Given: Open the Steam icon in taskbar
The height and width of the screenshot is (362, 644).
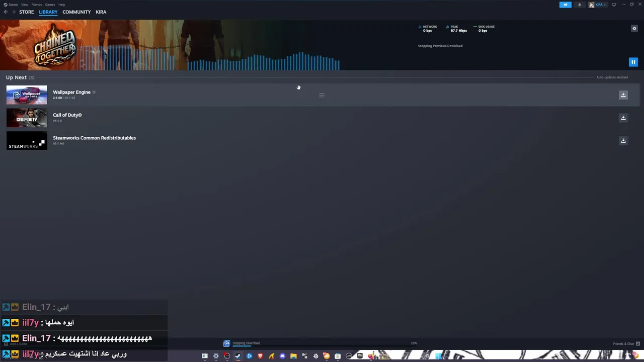Looking at the screenshot, I should [238, 356].
